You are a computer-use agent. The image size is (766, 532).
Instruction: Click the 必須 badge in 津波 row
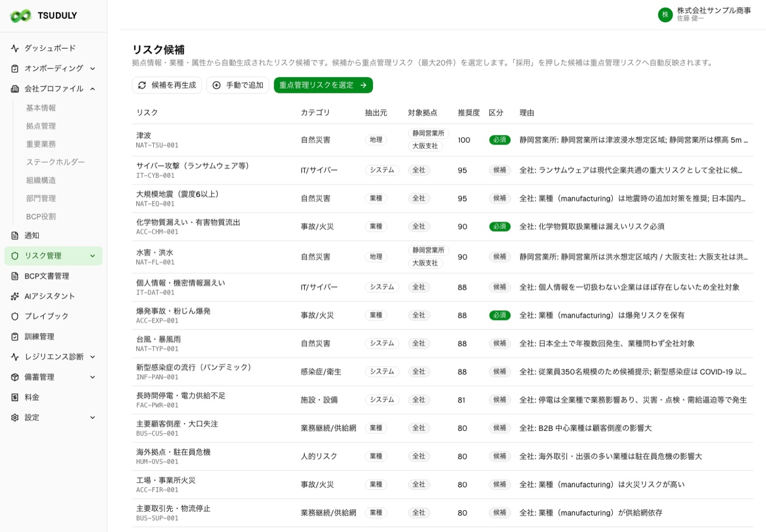point(500,140)
